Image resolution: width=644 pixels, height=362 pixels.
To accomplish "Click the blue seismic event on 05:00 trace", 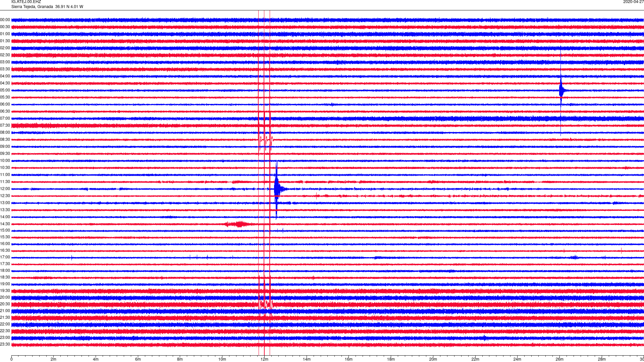I will 561,90.
